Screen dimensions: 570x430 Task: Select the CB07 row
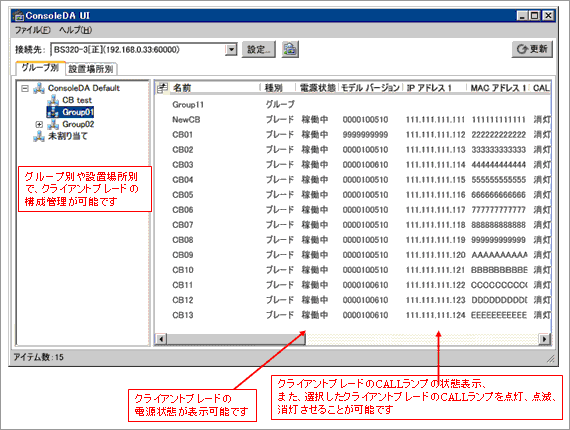353,225
